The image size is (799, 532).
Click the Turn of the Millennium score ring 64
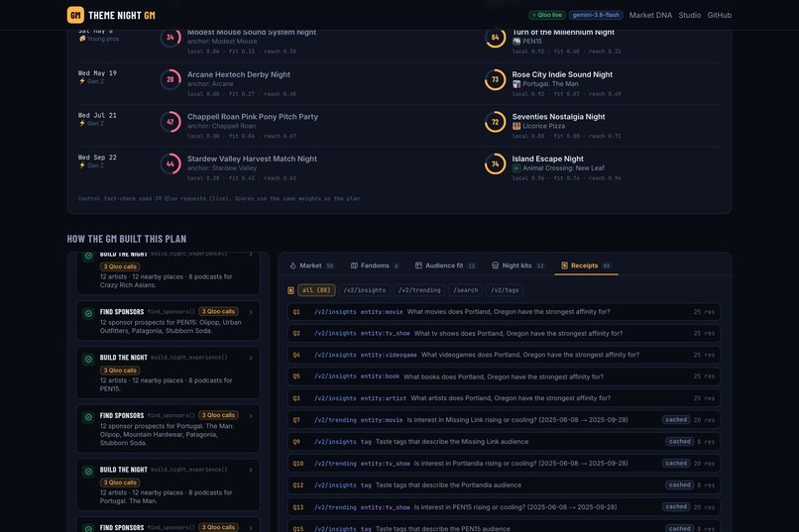tap(496, 38)
